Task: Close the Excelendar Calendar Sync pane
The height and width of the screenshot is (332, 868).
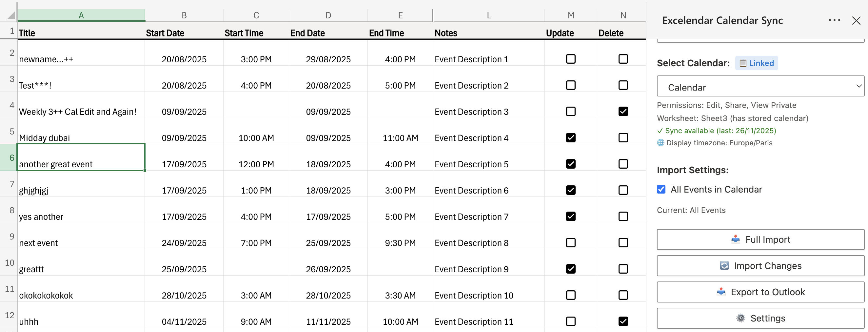Action: 856,21
